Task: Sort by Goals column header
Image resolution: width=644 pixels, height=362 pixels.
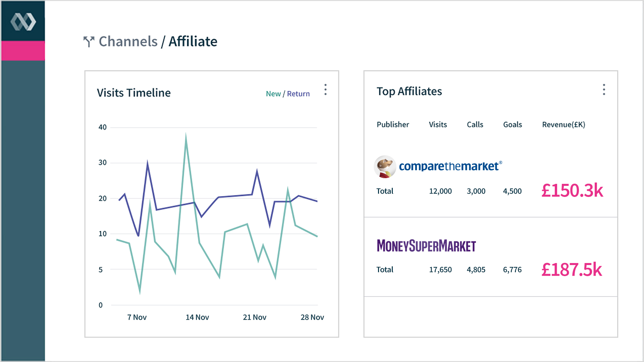Action: 513,124
